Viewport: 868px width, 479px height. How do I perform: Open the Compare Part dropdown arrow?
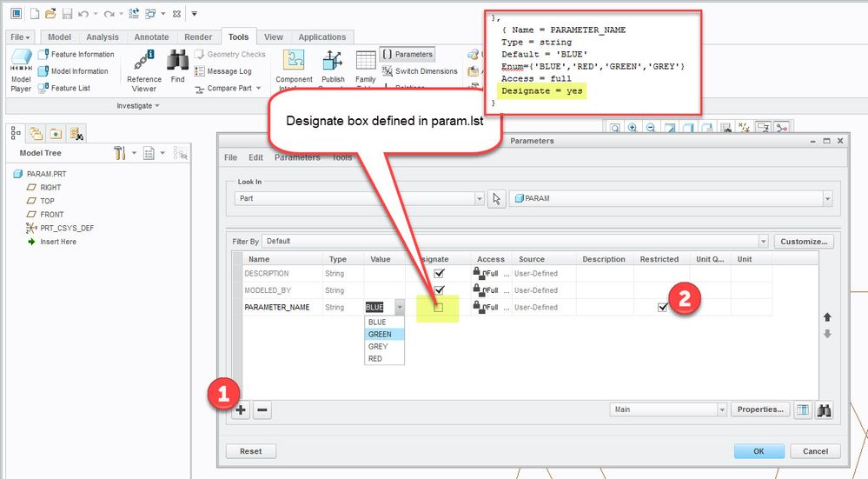point(259,88)
